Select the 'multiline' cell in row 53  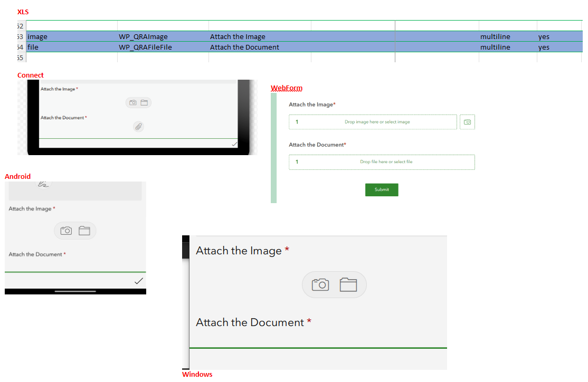[x=508, y=36]
